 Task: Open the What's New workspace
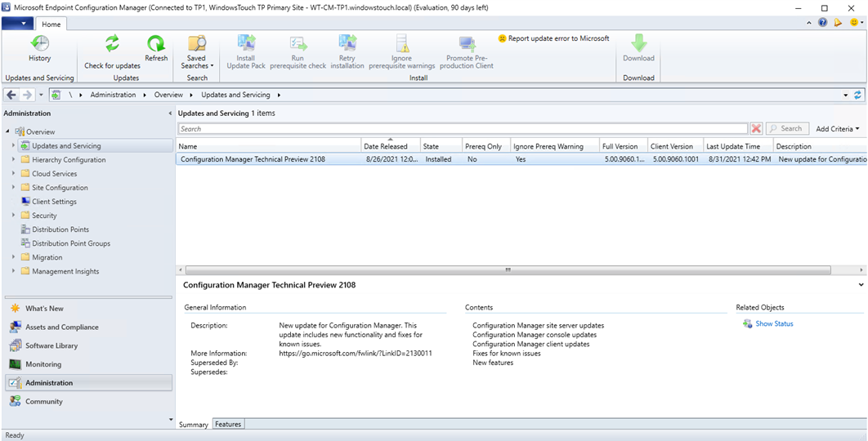tap(88, 308)
